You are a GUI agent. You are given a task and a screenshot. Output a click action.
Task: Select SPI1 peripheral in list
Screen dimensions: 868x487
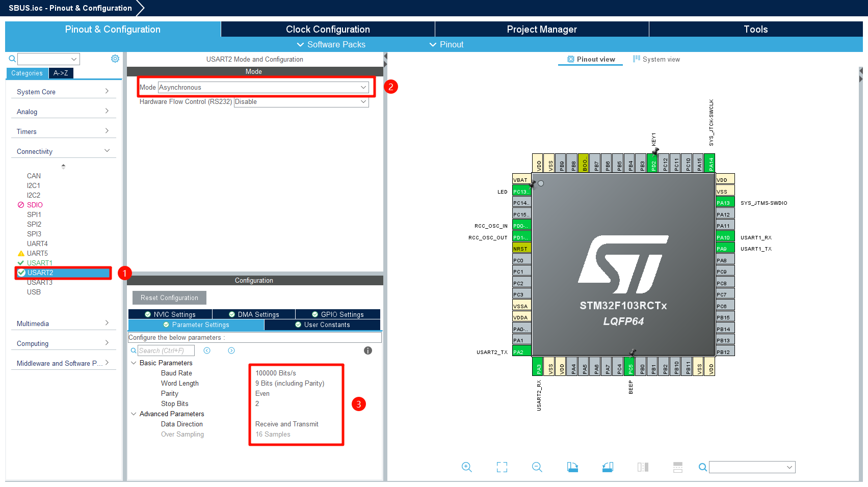coord(34,214)
